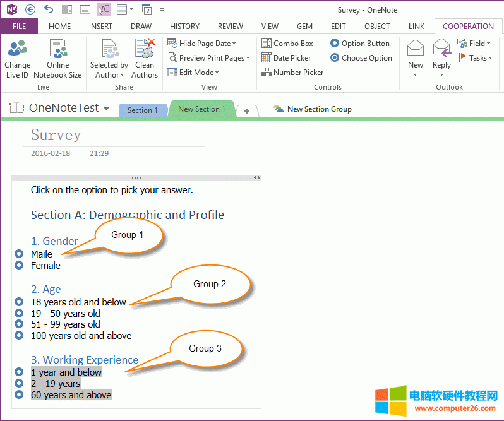
Task: Click the Dock to Desktop icon
Action: click(67, 9)
